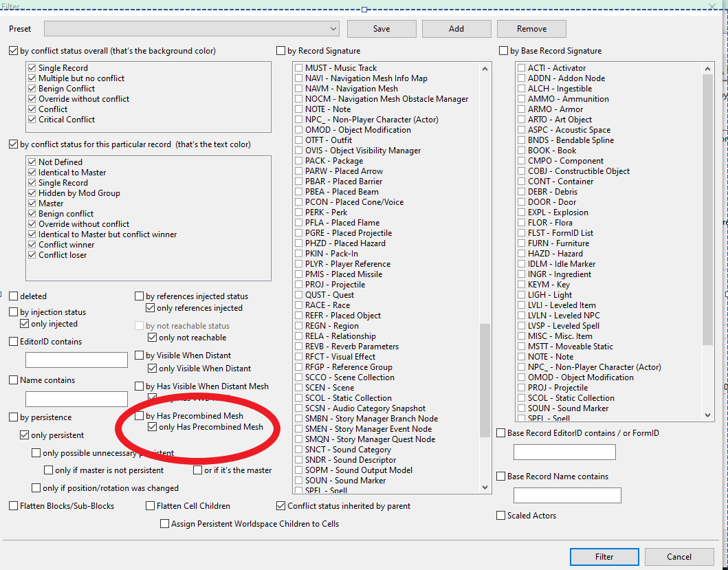Check OMOD - Object Modification in Record Signature

[x=299, y=130]
